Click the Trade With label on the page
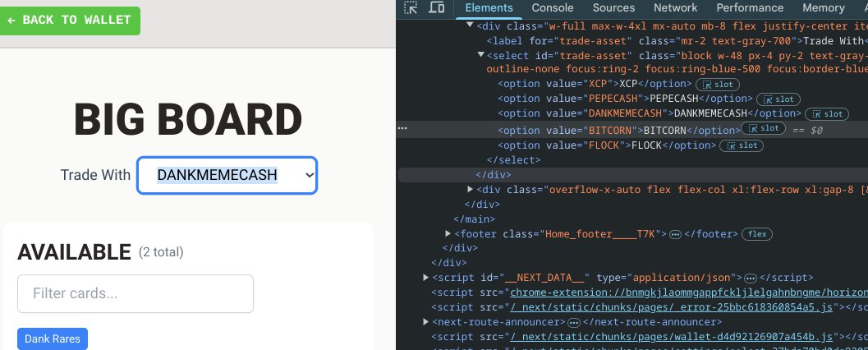Viewport: 868px width, 350px height. coord(95,175)
